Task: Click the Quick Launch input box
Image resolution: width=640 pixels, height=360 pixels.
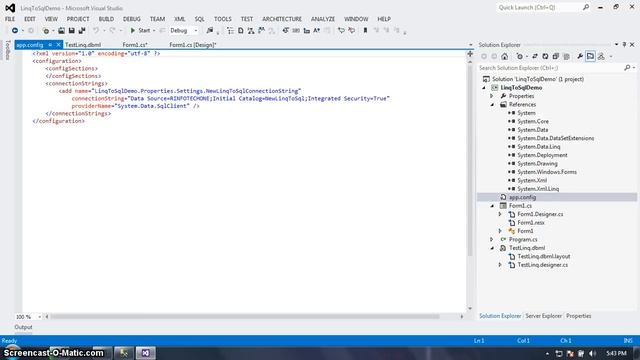Action: [539, 7]
